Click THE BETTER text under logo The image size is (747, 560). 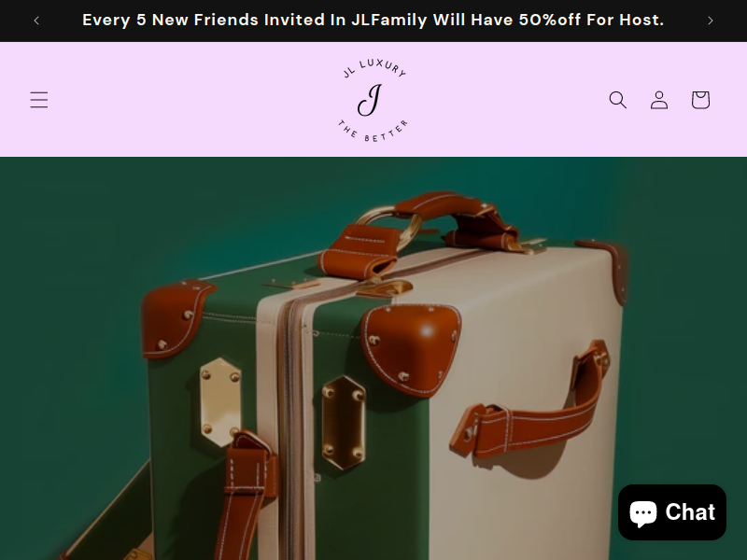click(x=373, y=132)
